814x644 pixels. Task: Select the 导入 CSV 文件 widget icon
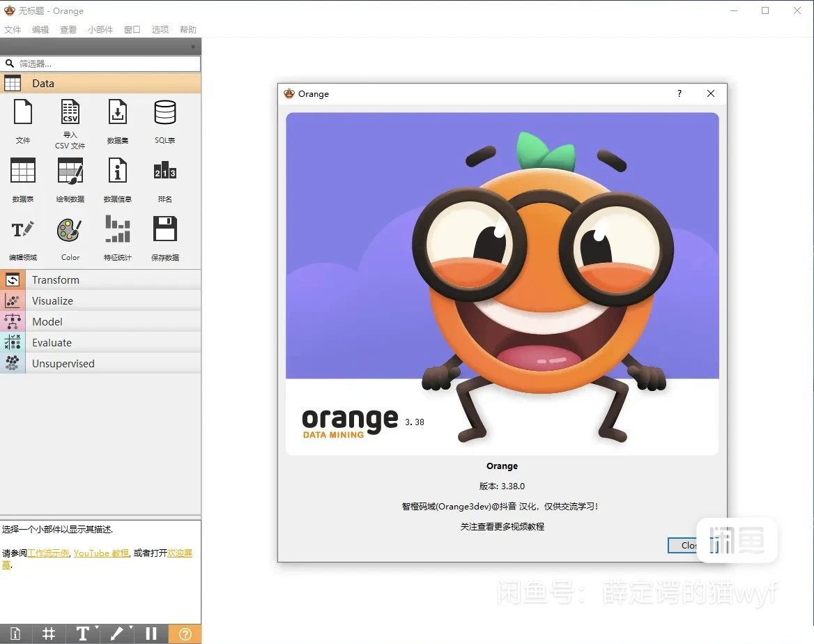[x=70, y=112]
